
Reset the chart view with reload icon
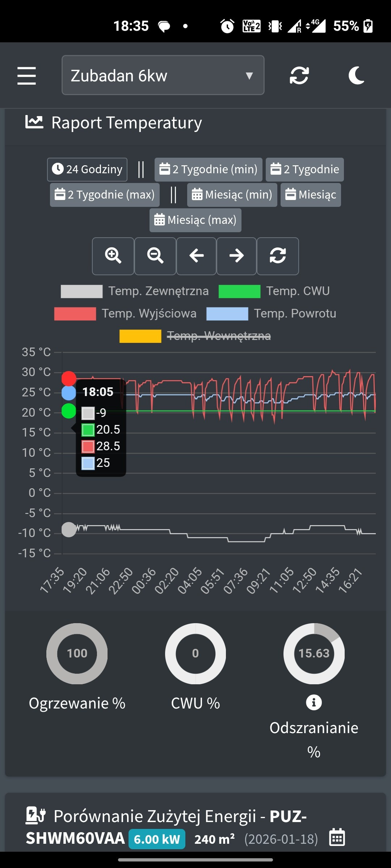(x=278, y=256)
